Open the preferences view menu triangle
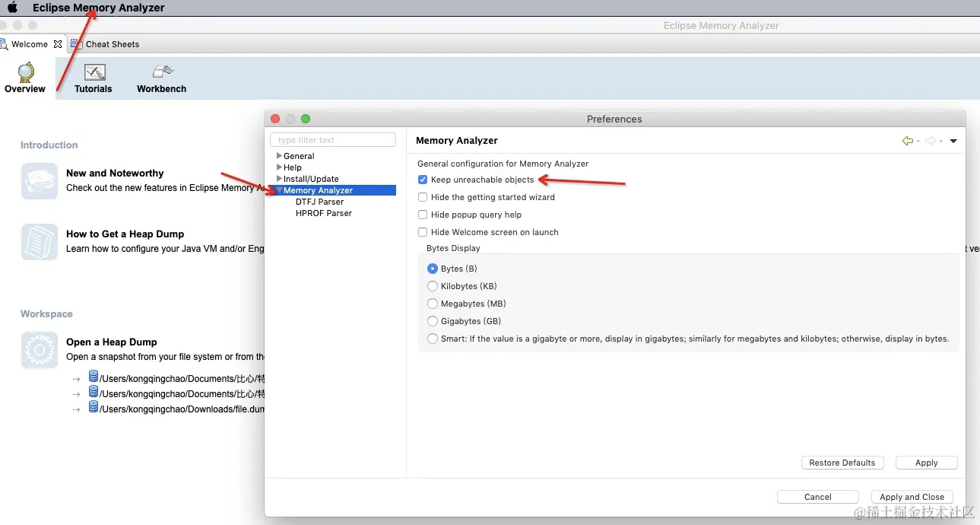This screenshot has height=525, width=980. click(953, 142)
